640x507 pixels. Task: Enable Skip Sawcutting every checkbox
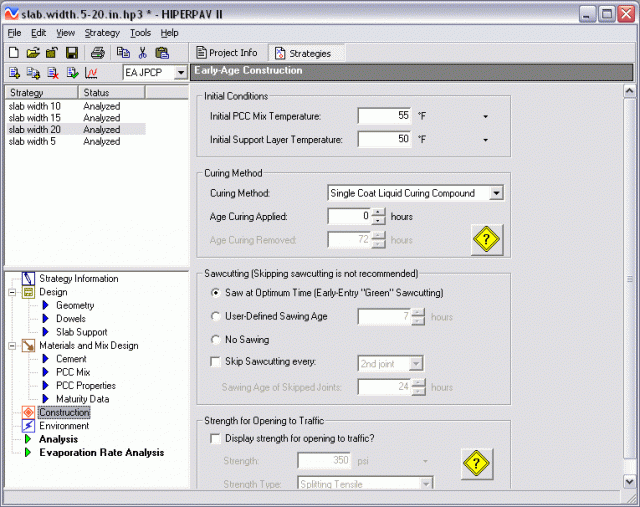tap(216, 363)
